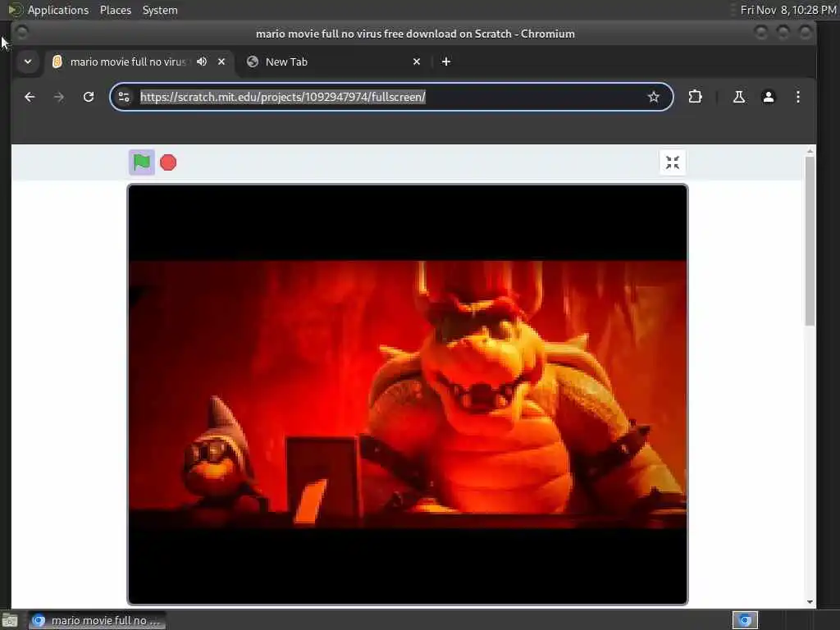Open the profile avatar menu
This screenshot has height=630, width=840.
[768, 97]
